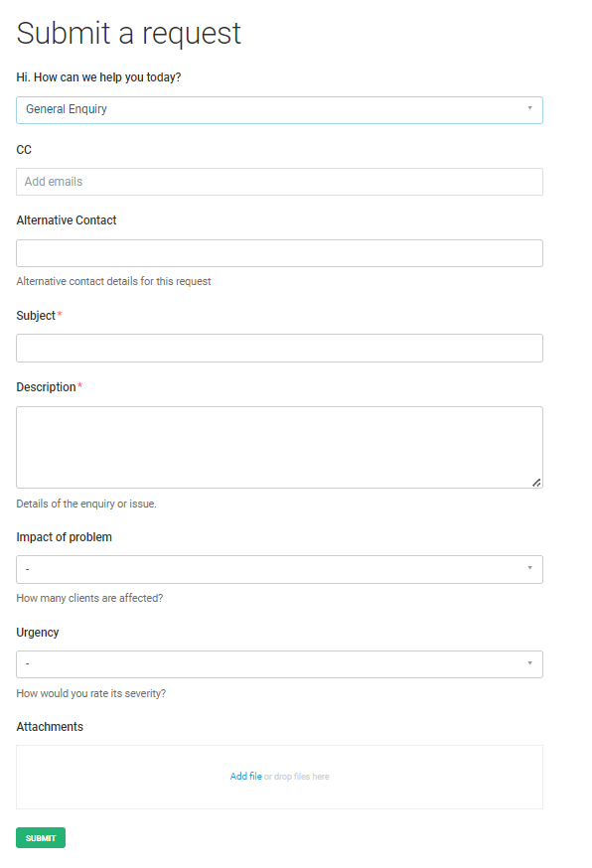
Task: Click the resize grip icon on the Description box
Action: click(x=537, y=484)
